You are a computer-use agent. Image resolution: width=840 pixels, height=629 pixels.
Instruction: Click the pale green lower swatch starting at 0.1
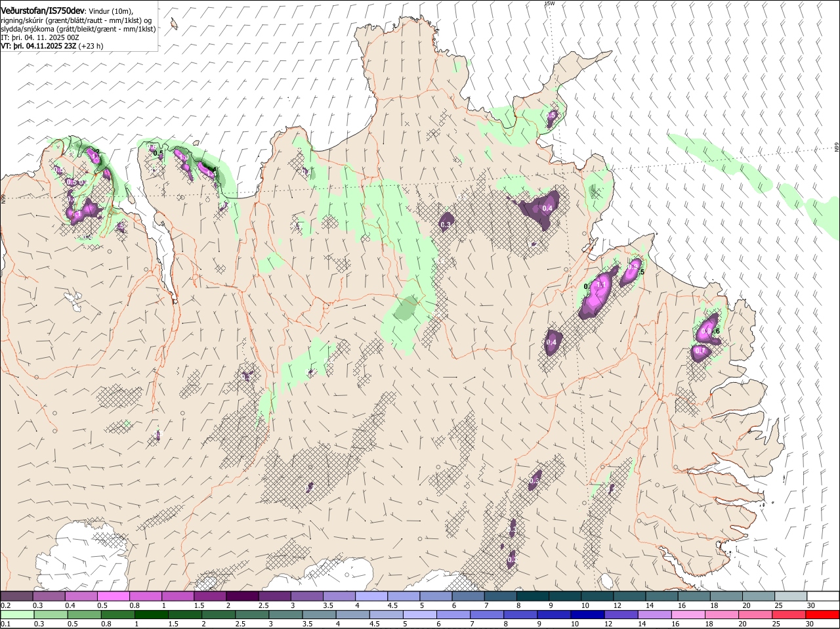coord(17,615)
